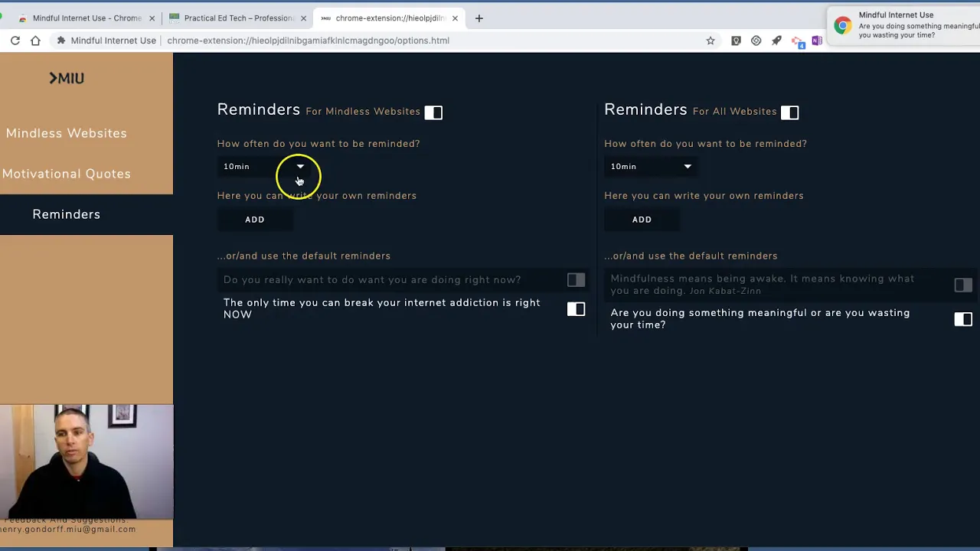The image size is (980, 551).
Task: Open the red extension with badge 4
Action: [x=797, y=42]
